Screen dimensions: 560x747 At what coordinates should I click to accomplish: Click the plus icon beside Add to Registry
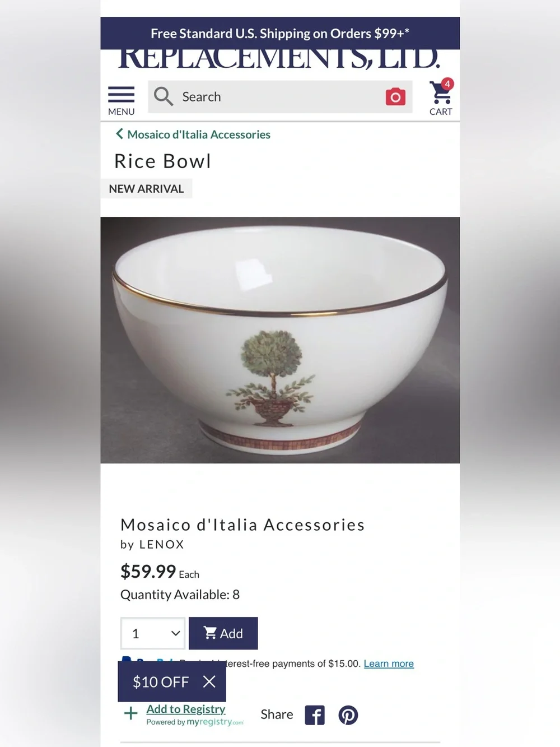click(130, 713)
